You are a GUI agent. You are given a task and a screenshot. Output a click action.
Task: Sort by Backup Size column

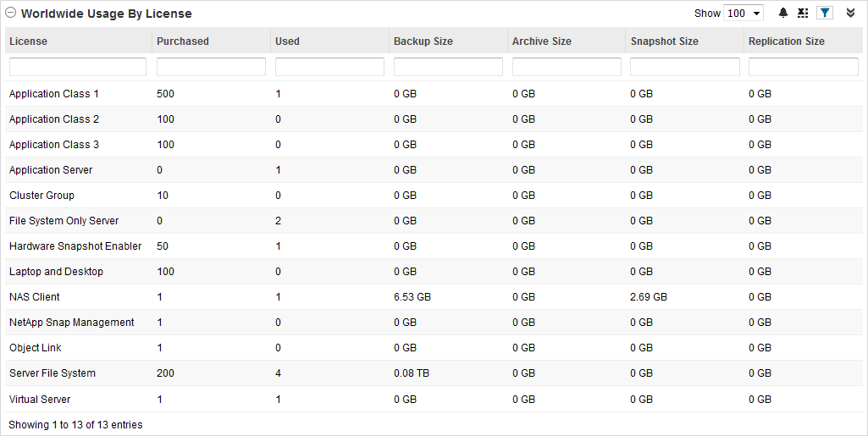click(x=423, y=41)
